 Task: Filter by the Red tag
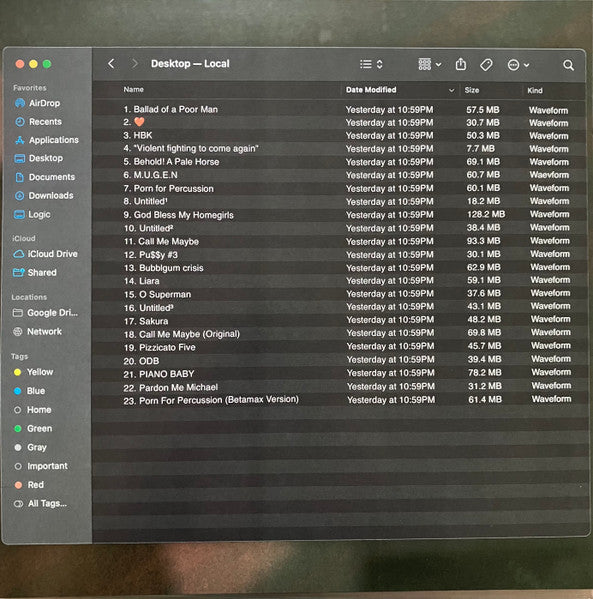[29, 485]
